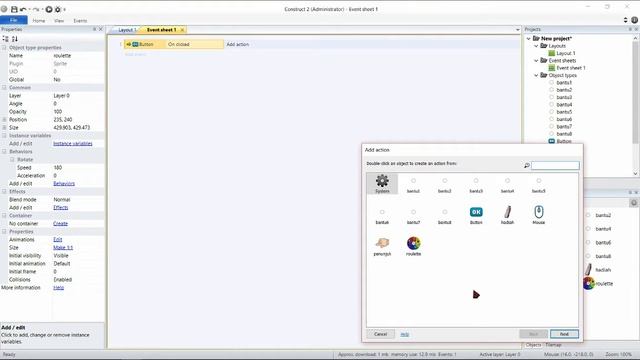Expand the Position property

pyautogui.click(x=4, y=120)
